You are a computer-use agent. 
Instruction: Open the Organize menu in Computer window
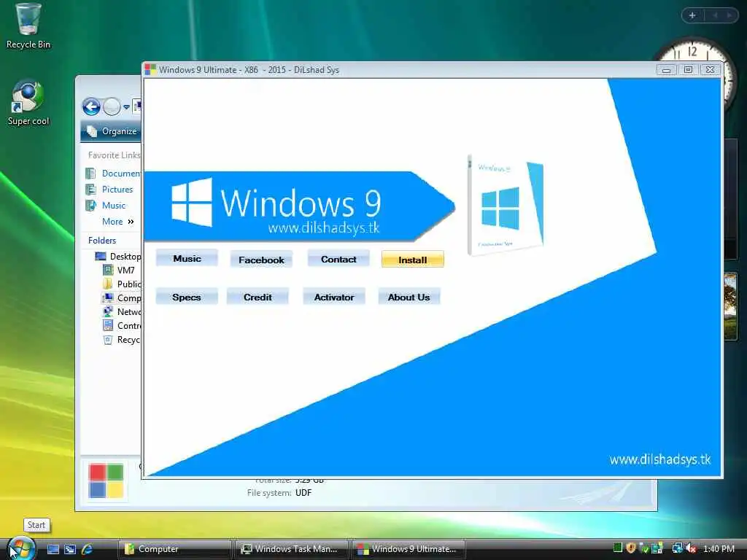click(x=113, y=131)
